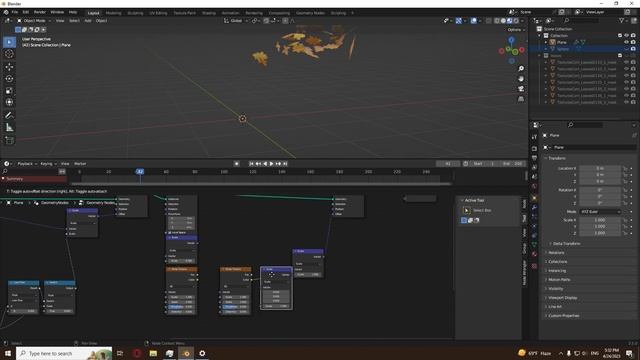Open the File menu
The width and height of the screenshot is (640, 360).
pos(15,12)
